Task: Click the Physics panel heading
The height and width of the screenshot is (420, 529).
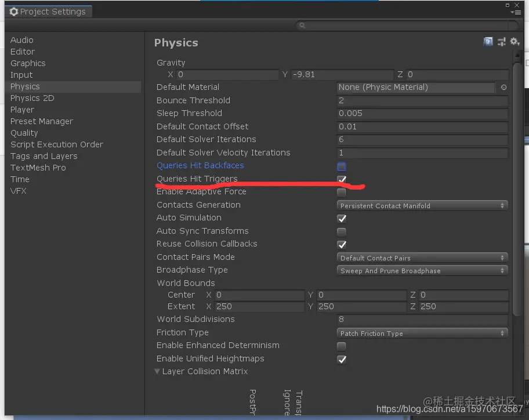Action: 176,43
